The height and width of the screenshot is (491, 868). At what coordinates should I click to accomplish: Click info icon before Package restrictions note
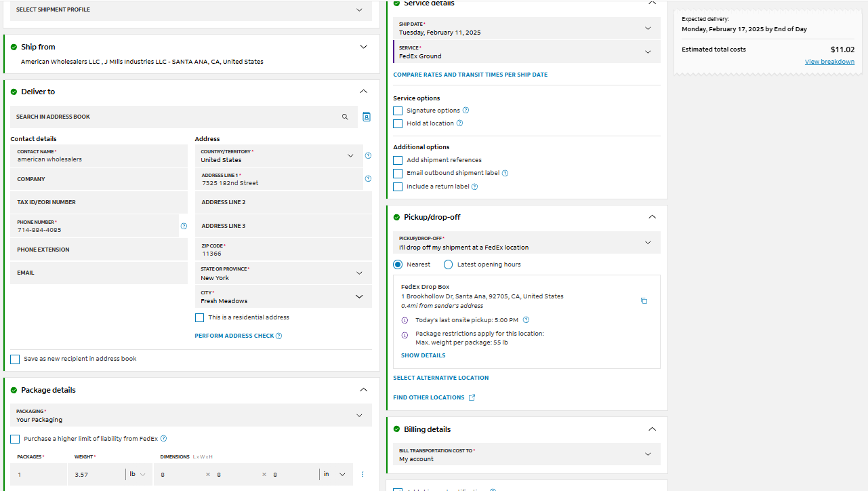click(x=405, y=335)
